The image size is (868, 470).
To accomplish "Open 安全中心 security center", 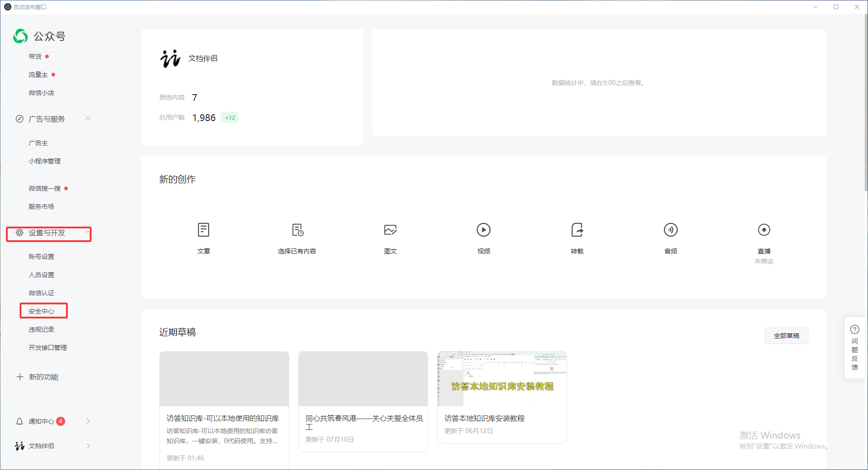I will click(x=44, y=311).
